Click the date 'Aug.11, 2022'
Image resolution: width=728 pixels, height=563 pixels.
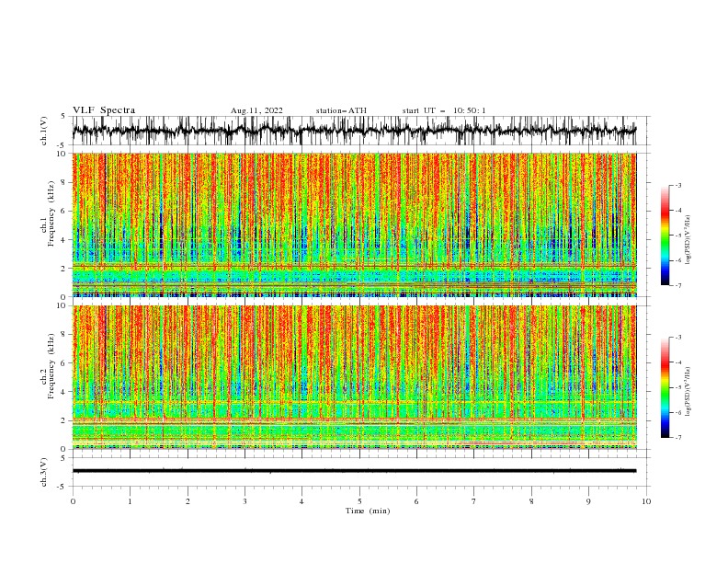(x=256, y=110)
